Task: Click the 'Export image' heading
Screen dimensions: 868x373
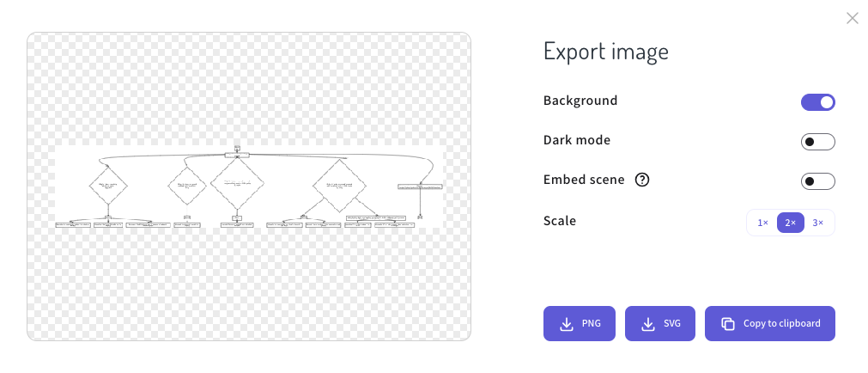Action: [605, 52]
